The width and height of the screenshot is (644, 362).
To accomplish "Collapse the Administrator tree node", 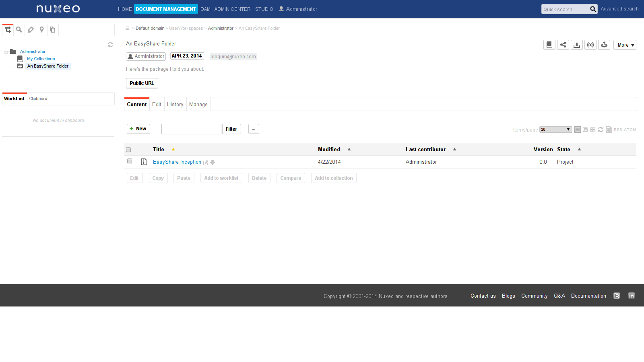I will pos(6,52).
